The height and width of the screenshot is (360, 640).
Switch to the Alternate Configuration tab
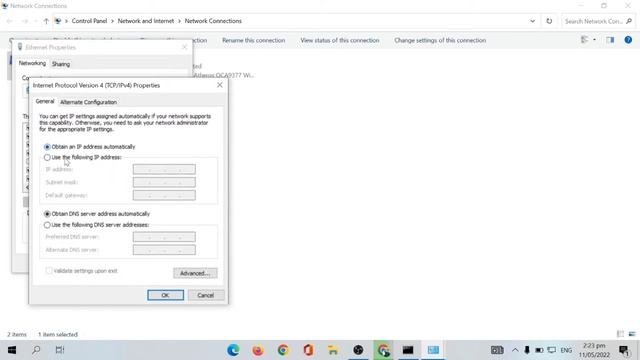pos(88,102)
